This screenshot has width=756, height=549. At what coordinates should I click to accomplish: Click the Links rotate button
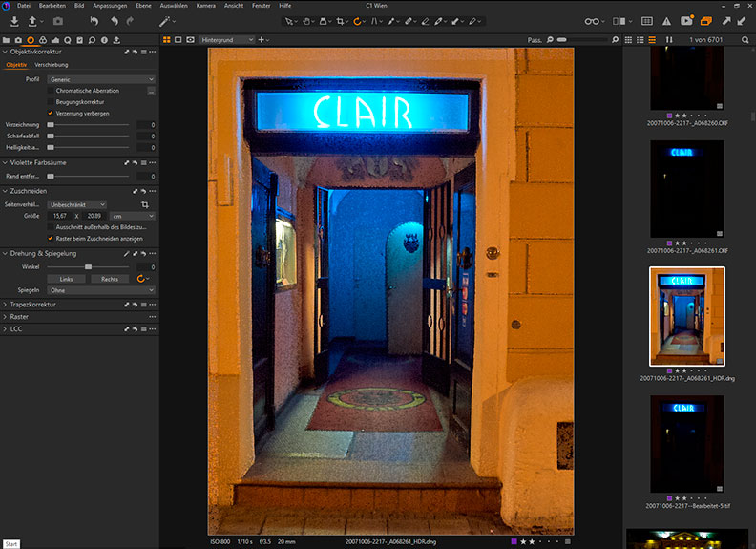[x=67, y=279]
